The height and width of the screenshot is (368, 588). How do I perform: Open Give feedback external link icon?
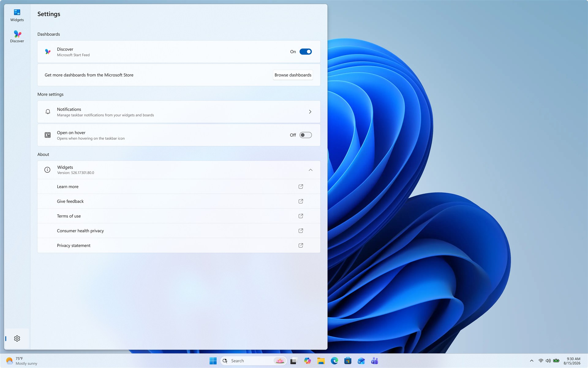coord(301,201)
